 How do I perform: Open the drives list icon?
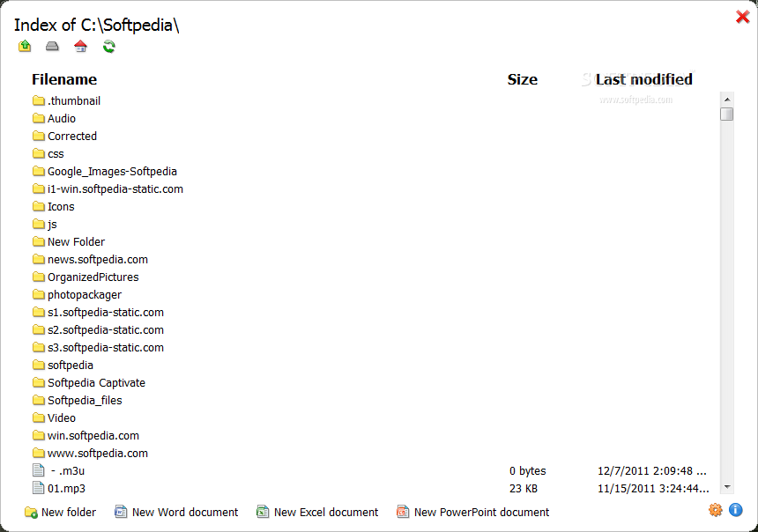52,47
